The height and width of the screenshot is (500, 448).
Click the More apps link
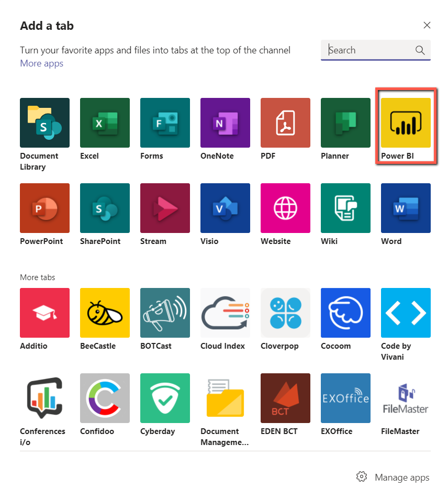[42, 63]
